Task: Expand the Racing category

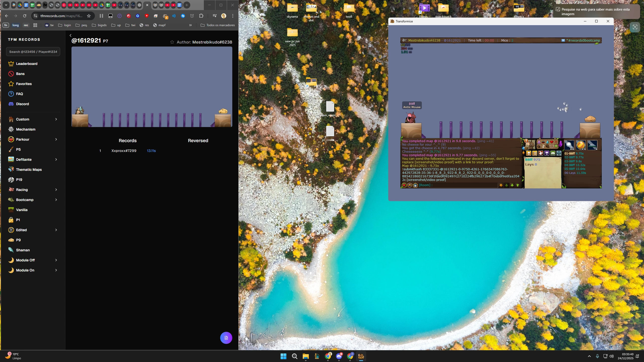Action: coord(56,190)
